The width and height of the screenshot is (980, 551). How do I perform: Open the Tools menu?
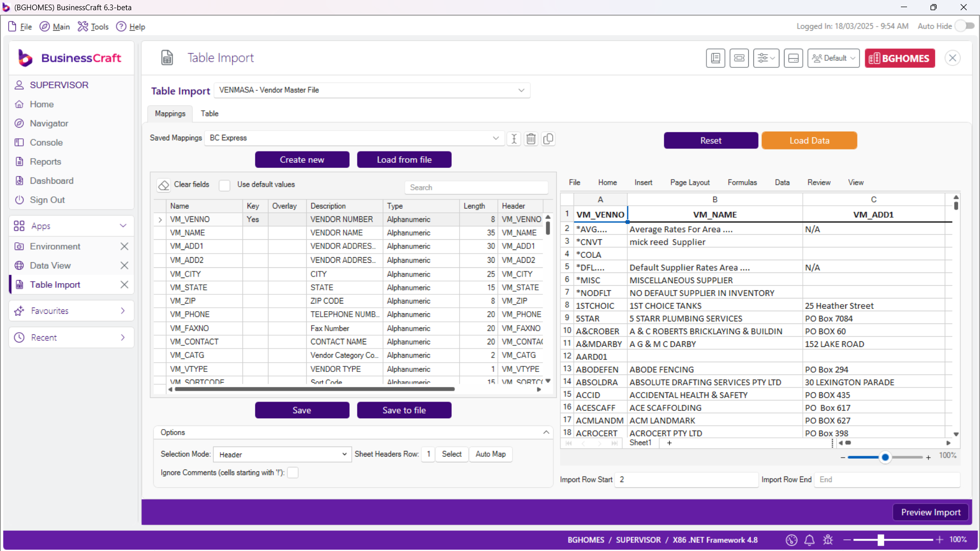pos(93,27)
